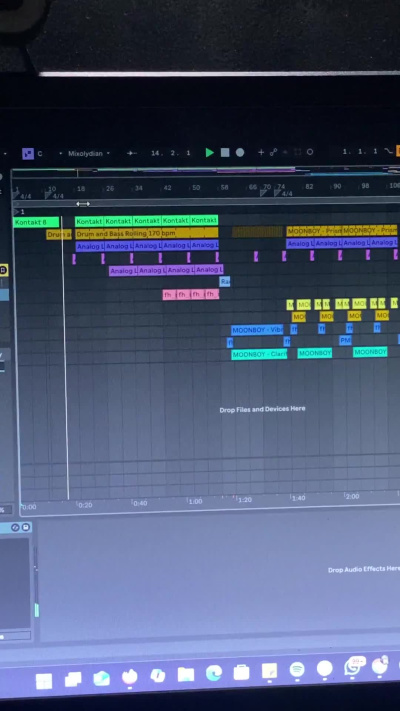Open Sticky Notes from the taskbar
Viewport: 400px width, 711px height.
click(269, 671)
